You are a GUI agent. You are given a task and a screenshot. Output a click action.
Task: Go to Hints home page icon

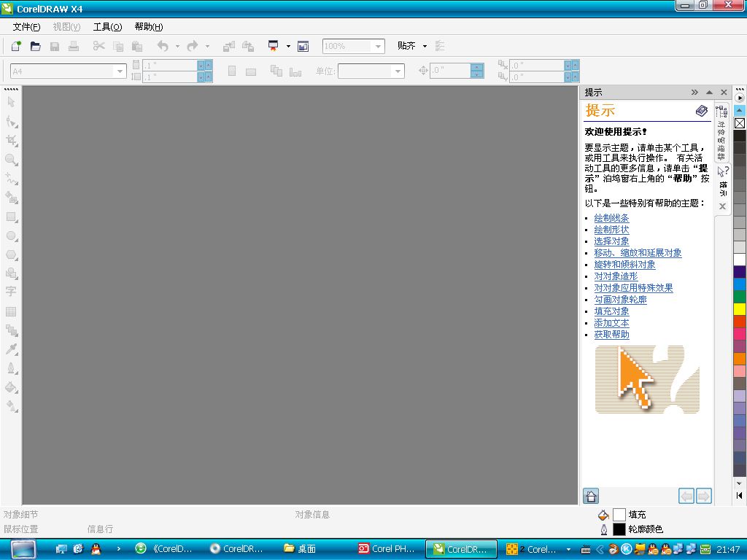(x=591, y=496)
